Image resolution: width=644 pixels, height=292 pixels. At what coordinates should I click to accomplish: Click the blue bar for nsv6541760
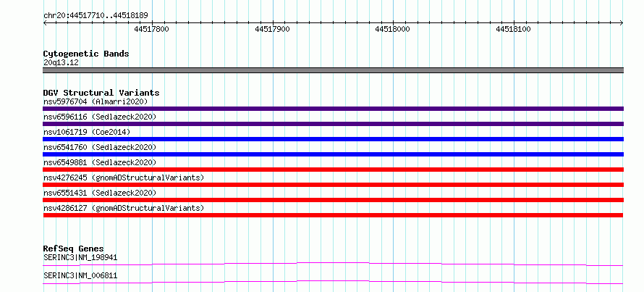pyautogui.click(x=333, y=154)
